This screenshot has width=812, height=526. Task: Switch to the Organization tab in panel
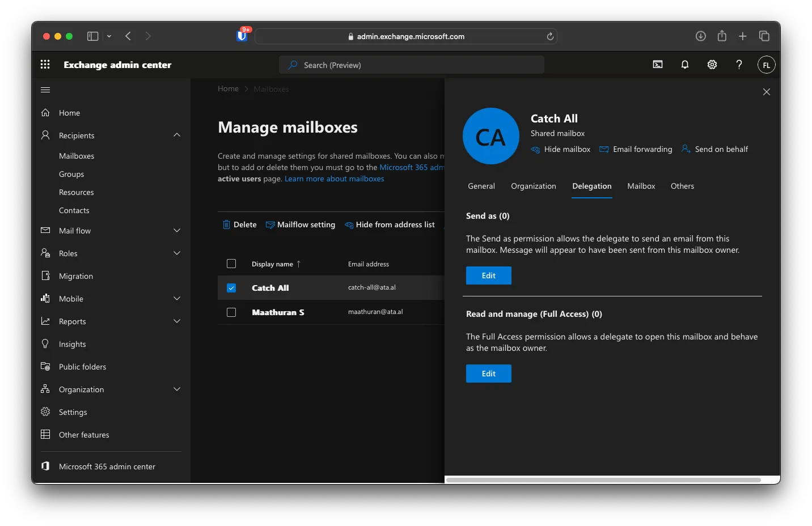[534, 186]
